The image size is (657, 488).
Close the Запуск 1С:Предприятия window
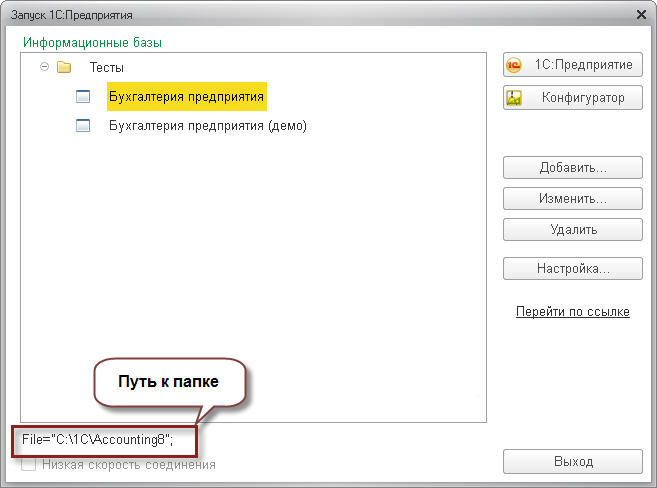(639, 15)
